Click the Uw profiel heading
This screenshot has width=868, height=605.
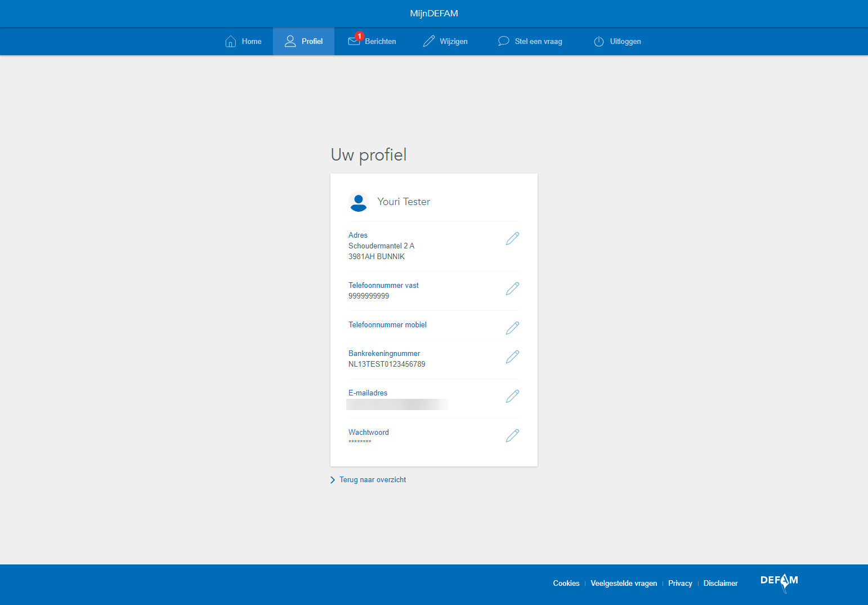click(369, 155)
